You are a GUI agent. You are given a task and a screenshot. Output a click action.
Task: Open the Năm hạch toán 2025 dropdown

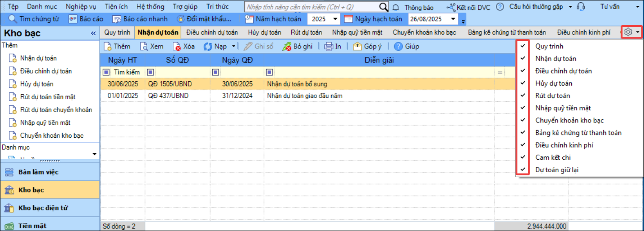coord(335,19)
